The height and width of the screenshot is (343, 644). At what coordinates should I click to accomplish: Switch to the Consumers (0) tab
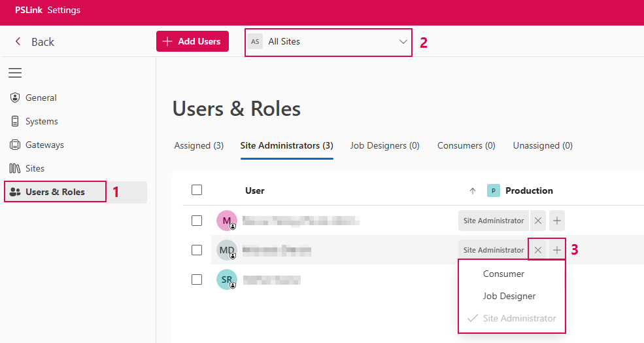466,145
